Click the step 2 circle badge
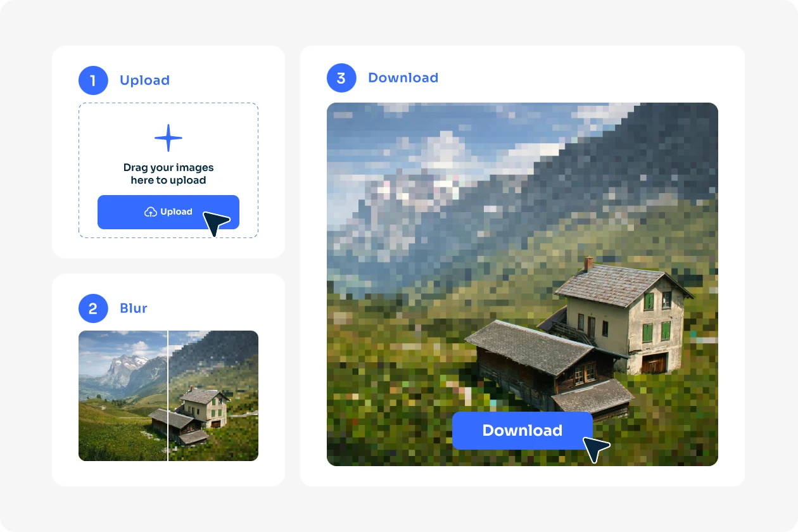Image resolution: width=798 pixels, height=532 pixels. (93, 308)
